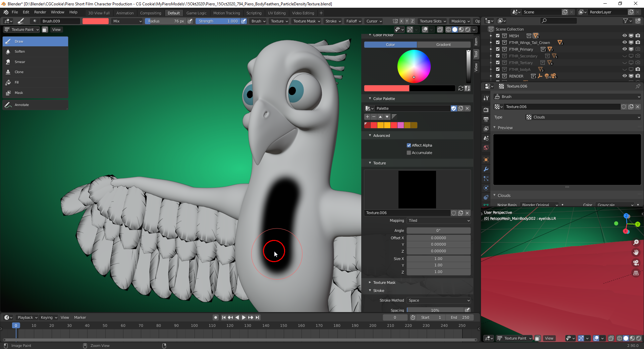This screenshot has height=349, width=644.
Task: Open the Item sidebar tab
Action: click(x=476, y=42)
